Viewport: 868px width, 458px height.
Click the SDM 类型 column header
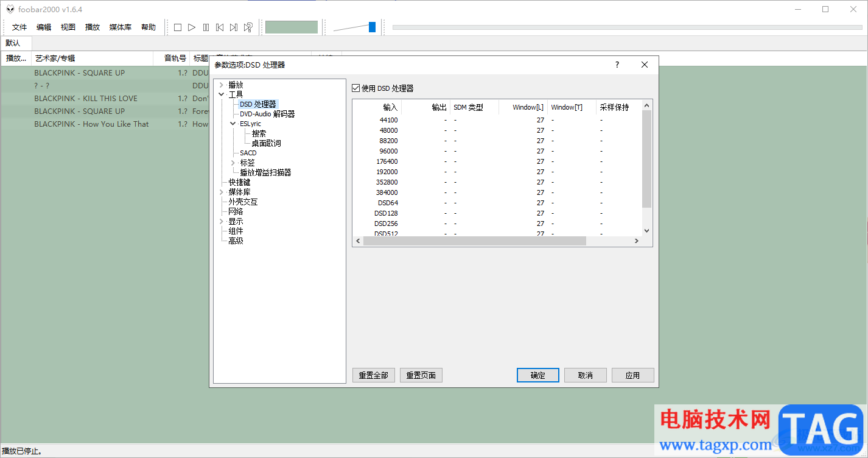pyautogui.click(x=474, y=107)
